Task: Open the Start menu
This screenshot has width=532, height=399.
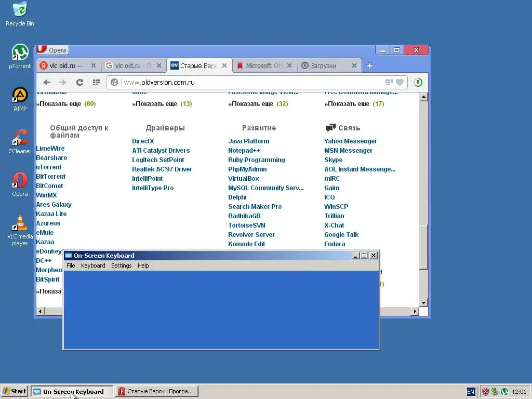Action: 15,391
